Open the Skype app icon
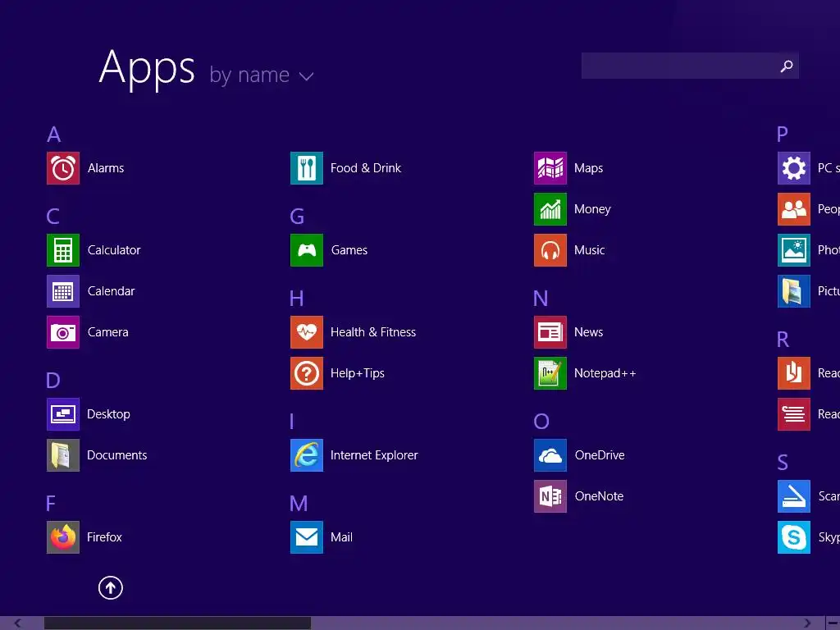The width and height of the screenshot is (840, 630). [794, 537]
